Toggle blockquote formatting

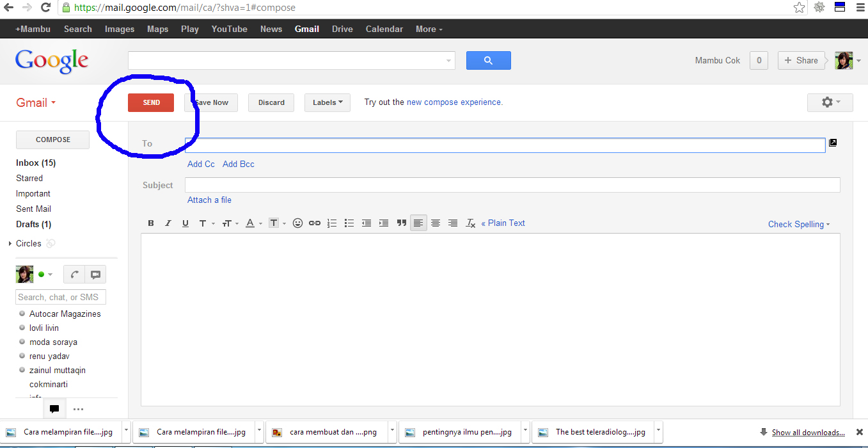click(x=401, y=223)
